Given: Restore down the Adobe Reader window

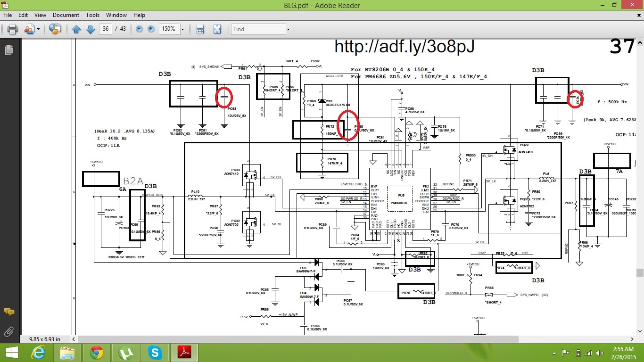Looking at the screenshot, I should (615, 5).
